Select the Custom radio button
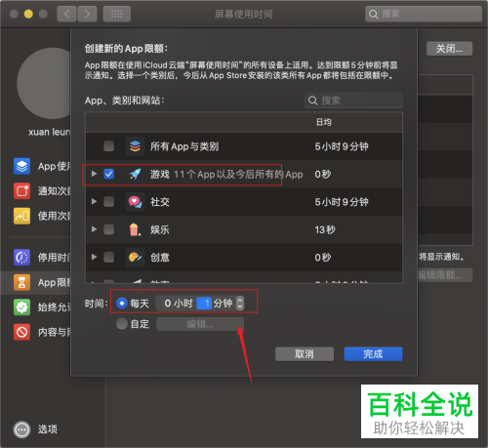Image resolution: width=488 pixels, height=448 pixels. coord(122,324)
